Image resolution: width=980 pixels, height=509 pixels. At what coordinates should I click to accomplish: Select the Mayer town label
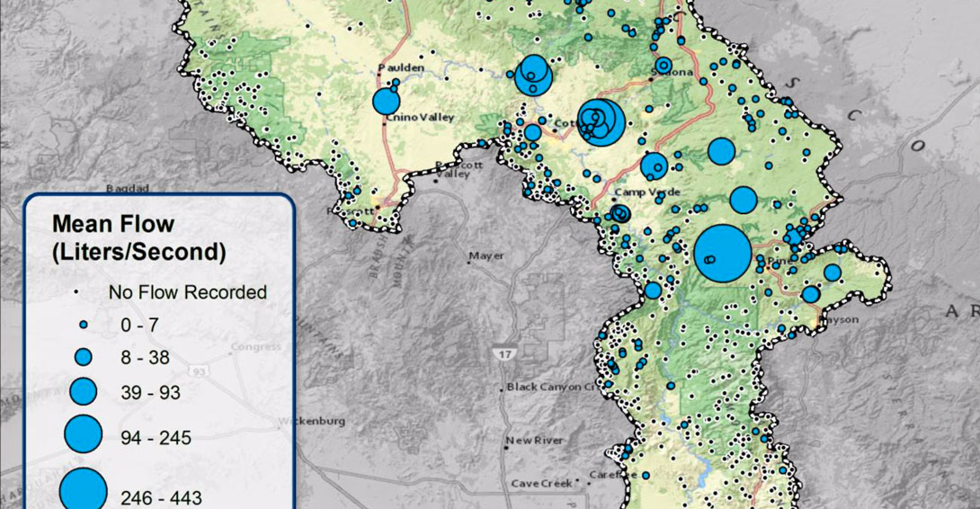486,256
